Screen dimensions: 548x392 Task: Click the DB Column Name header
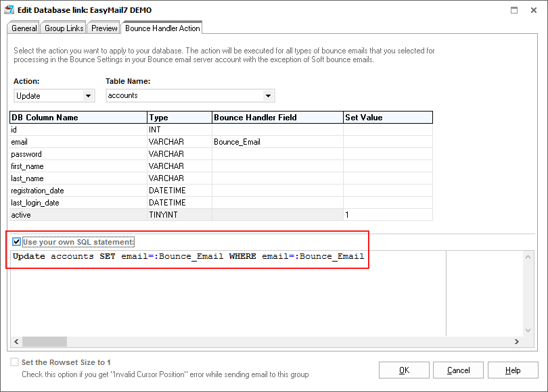click(78, 118)
